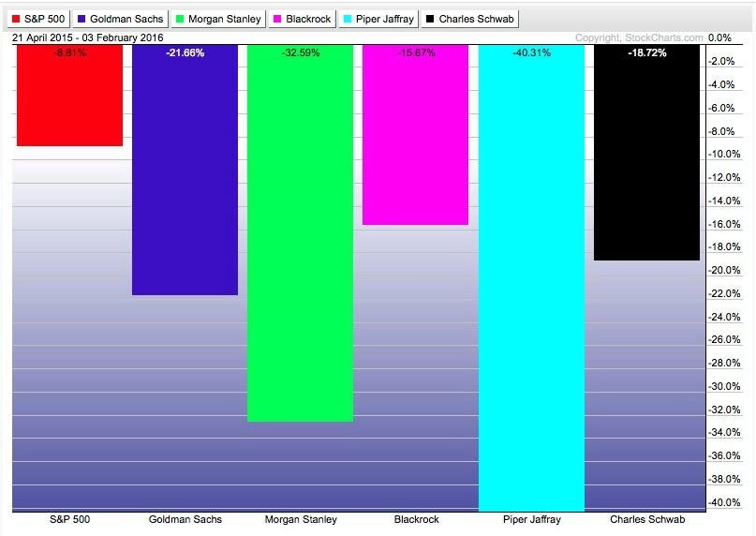Click the -40.0% y-axis tick label
Screen dimensions: 756x536
click(x=724, y=502)
